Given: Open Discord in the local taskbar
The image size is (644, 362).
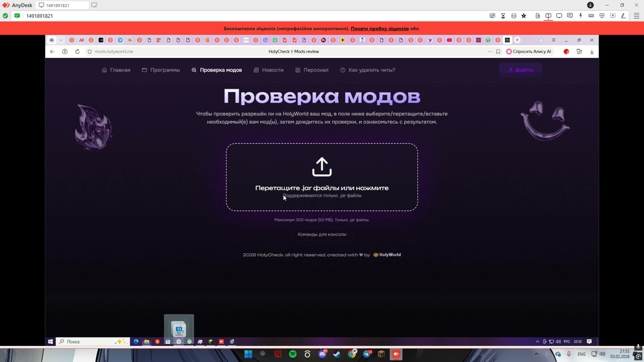Looking at the screenshot, I should pyautogui.click(x=323, y=354).
